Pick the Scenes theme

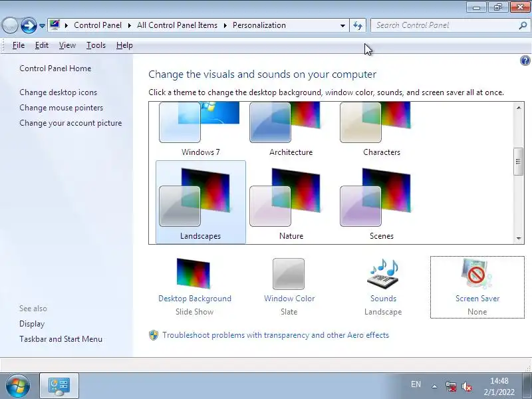[381, 202]
